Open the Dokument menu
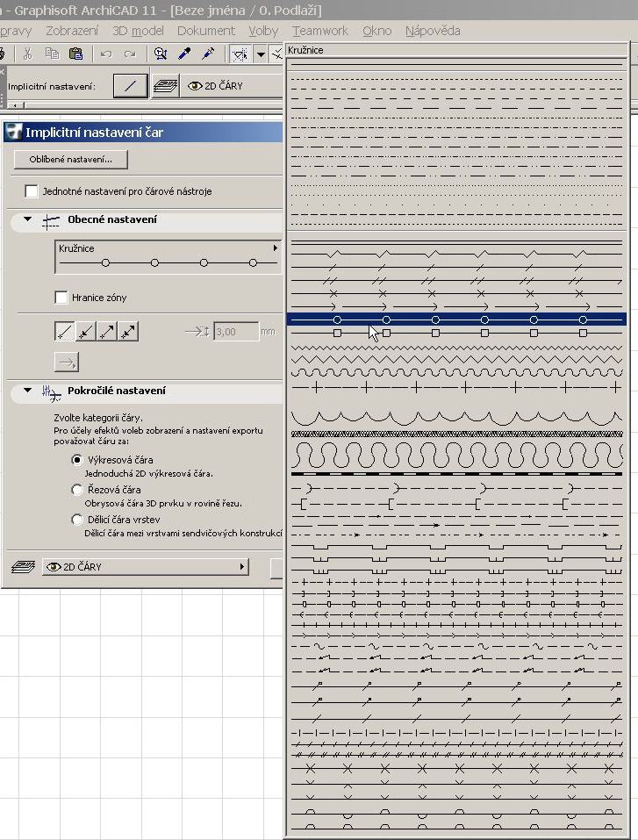 206,31
